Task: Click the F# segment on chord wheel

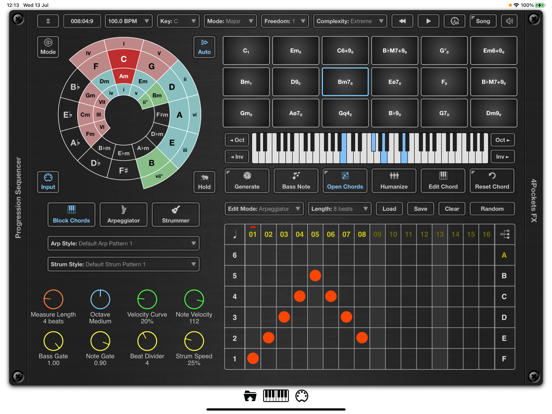Action: (124, 171)
